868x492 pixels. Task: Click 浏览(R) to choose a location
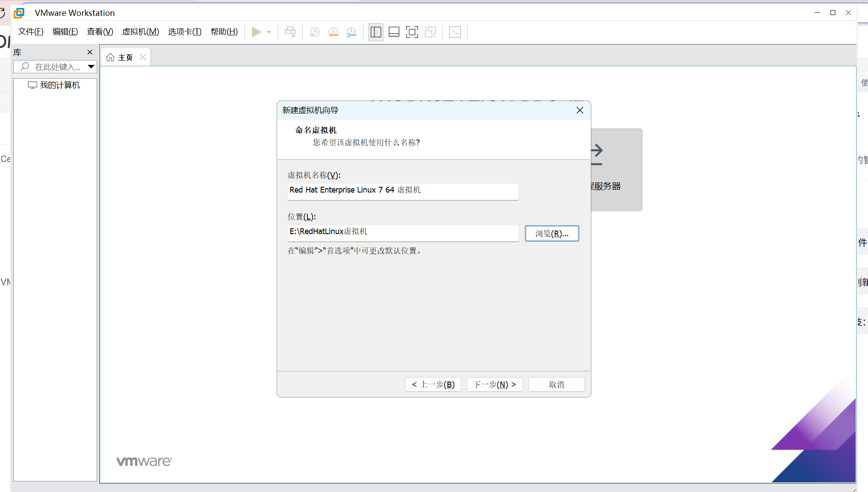tap(552, 233)
